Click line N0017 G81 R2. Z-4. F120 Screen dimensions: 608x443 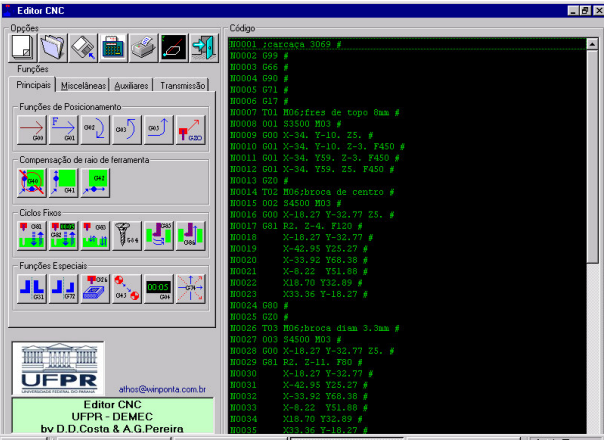point(408,226)
